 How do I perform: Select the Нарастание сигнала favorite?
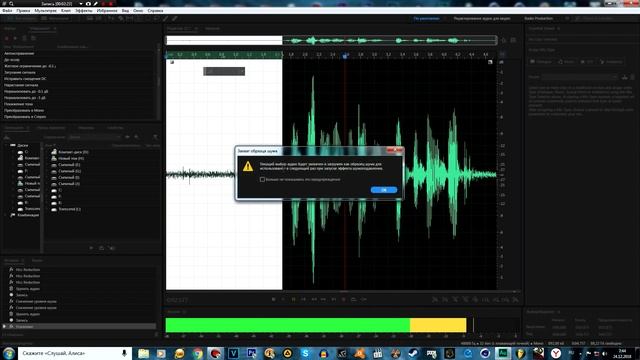point(21,85)
